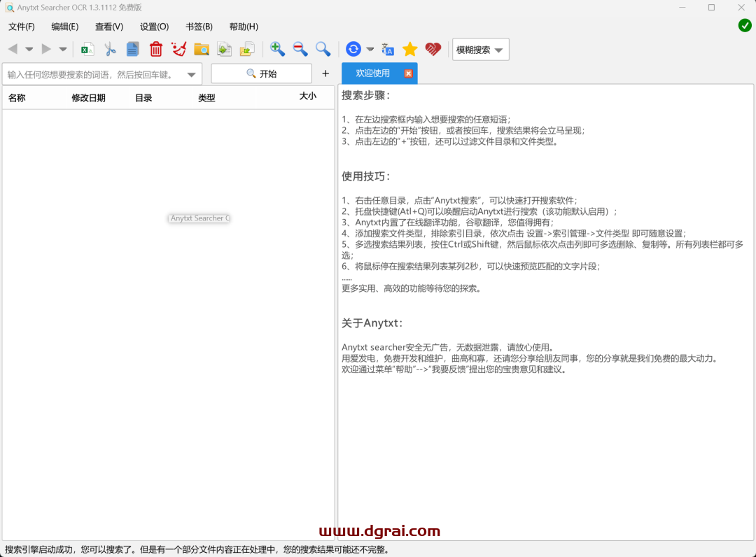Click the blue document copy icon

click(132, 49)
